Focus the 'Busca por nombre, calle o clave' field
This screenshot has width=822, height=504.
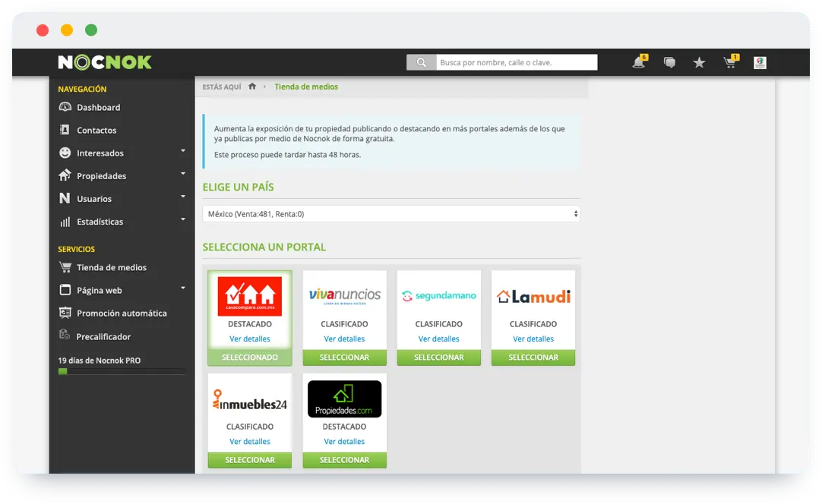517,62
